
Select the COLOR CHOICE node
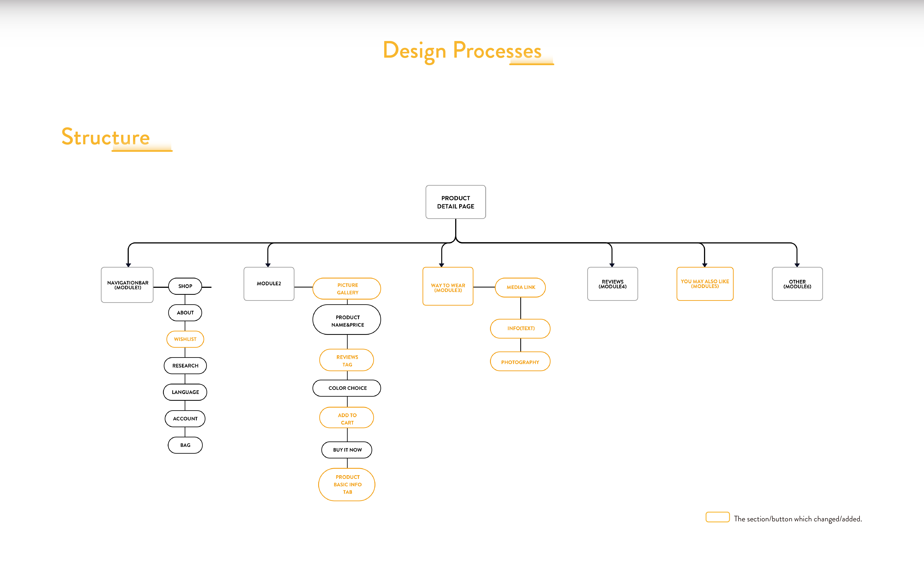[347, 388]
